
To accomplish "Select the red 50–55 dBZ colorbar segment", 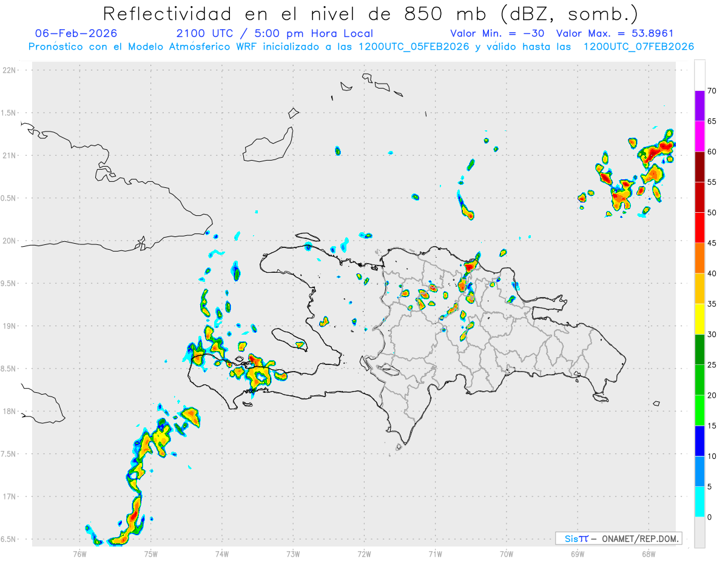I will pos(700,197).
